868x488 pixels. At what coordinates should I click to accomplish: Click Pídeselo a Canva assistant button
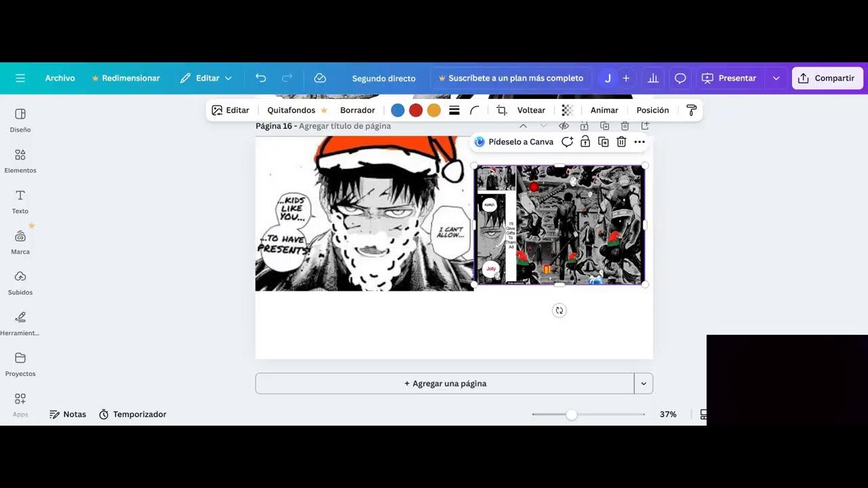(514, 142)
